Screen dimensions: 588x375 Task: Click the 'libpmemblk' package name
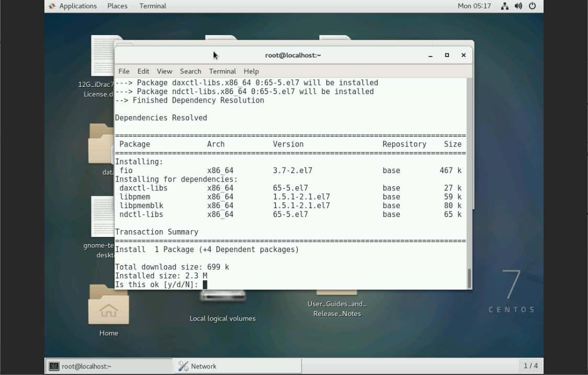coord(141,206)
